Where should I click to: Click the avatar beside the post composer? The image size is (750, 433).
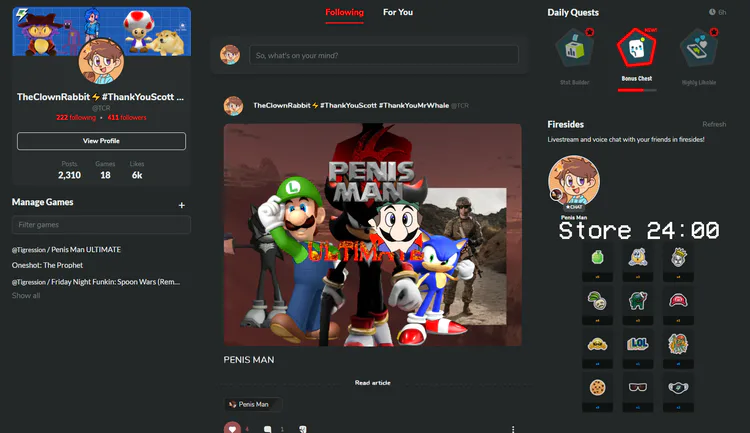point(230,55)
